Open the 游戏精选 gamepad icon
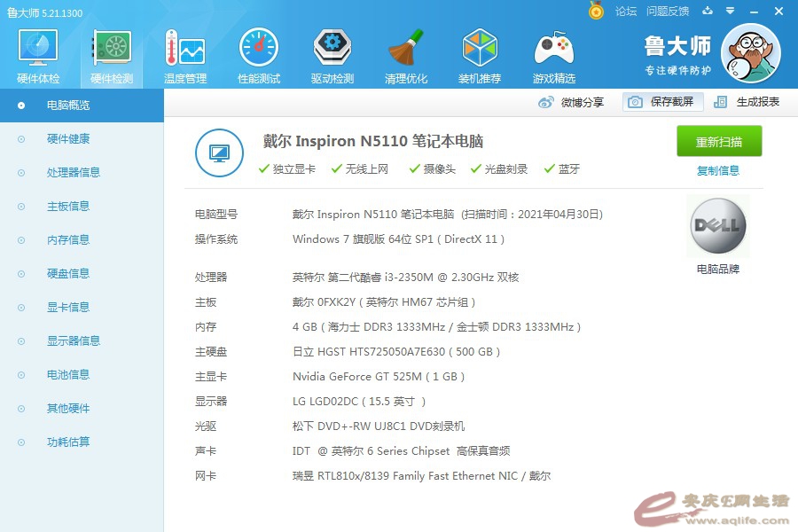This screenshot has height=532, width=798. [553, 49]
